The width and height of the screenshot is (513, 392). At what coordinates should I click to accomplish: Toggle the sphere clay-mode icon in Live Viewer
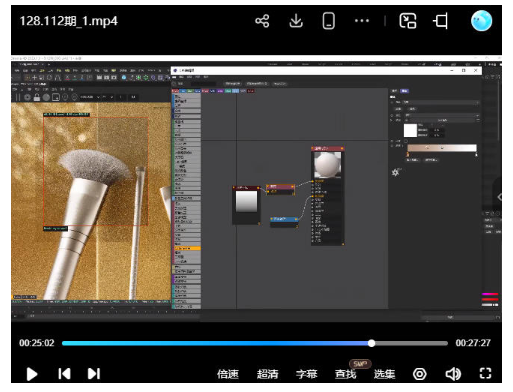pyautogui.click(x=46, y=97)
